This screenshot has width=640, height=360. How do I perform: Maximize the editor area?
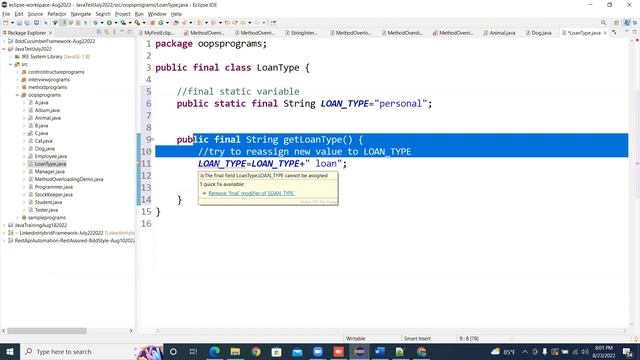[635, 32]
